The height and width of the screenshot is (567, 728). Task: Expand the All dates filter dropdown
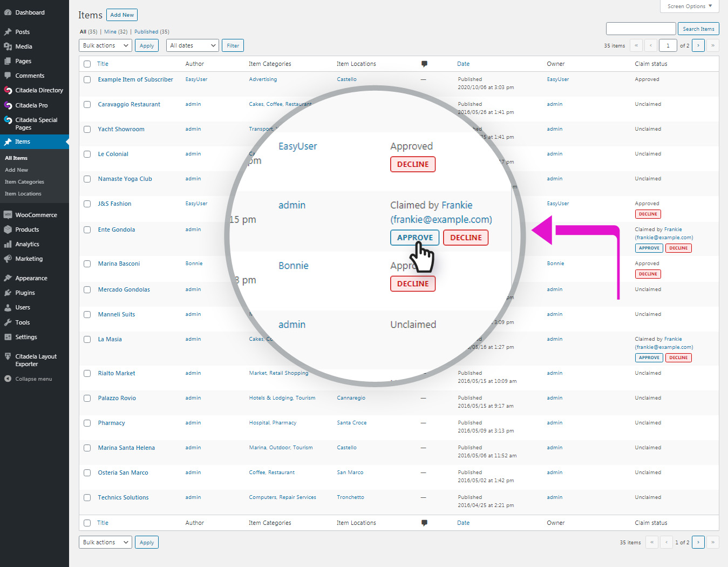pyautogui.click(x=193, y=46)
